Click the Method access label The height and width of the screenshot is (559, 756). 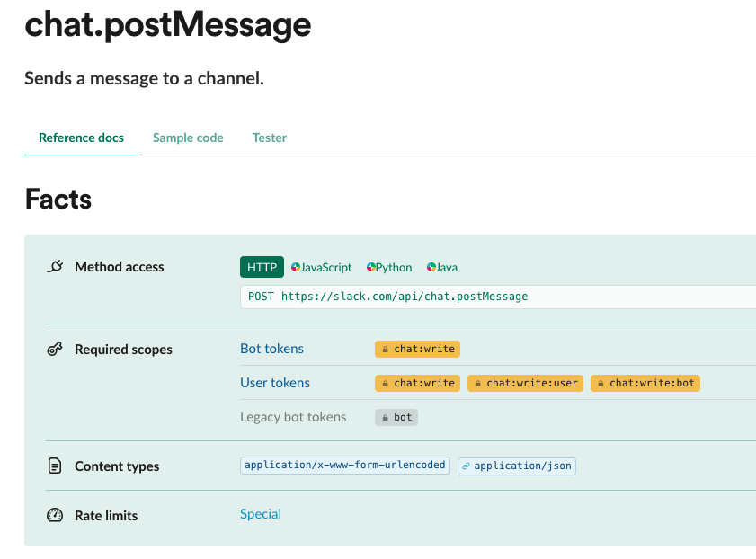click(x=119, y=267)
